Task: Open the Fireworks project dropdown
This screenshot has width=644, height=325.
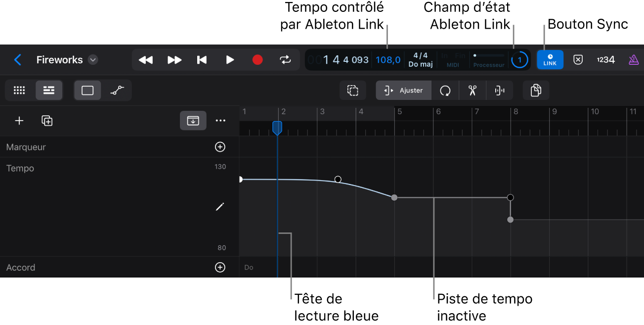Action: 92,59
